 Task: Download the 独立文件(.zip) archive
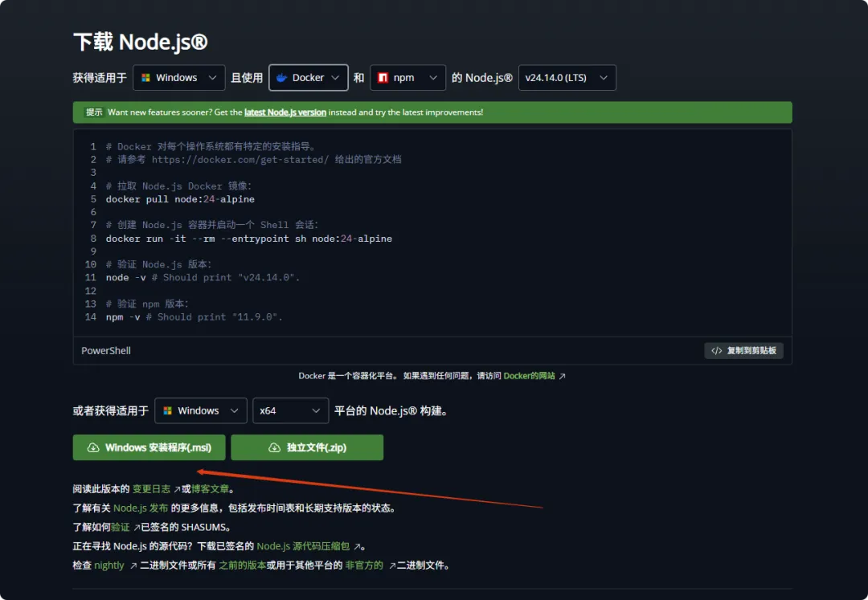point(307,447)
